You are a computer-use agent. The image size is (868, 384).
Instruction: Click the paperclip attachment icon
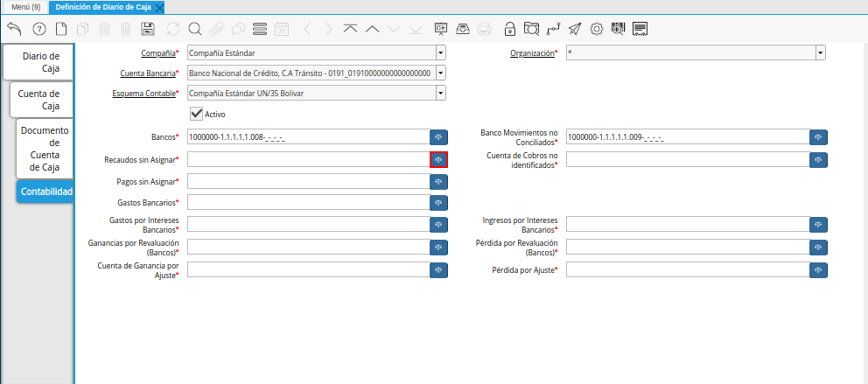pyautogui.click(x=216, y=29)
